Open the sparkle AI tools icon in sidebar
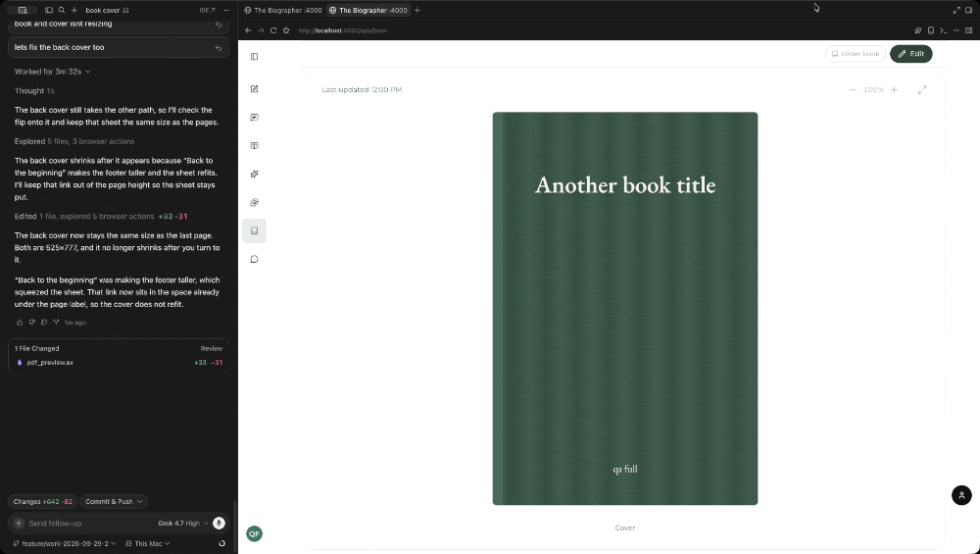 (255, 174)
